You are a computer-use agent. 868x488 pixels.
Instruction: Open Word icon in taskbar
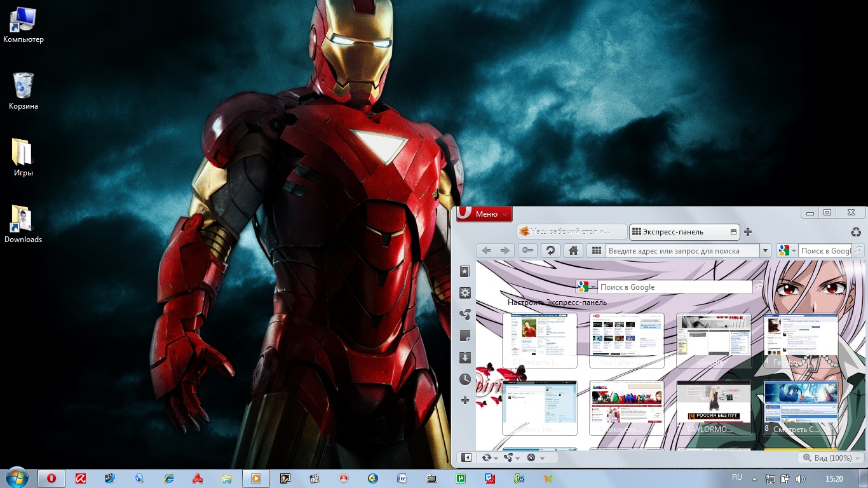pos(402,478)
